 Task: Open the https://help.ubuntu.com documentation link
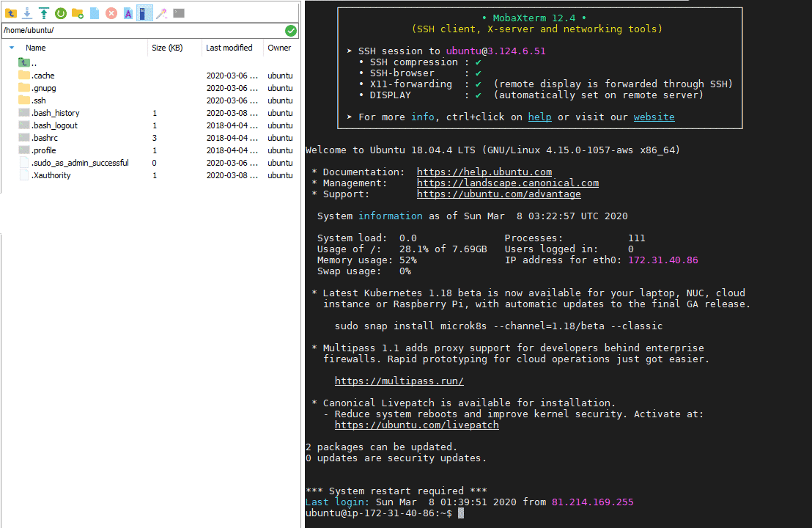tap(484, 172)
